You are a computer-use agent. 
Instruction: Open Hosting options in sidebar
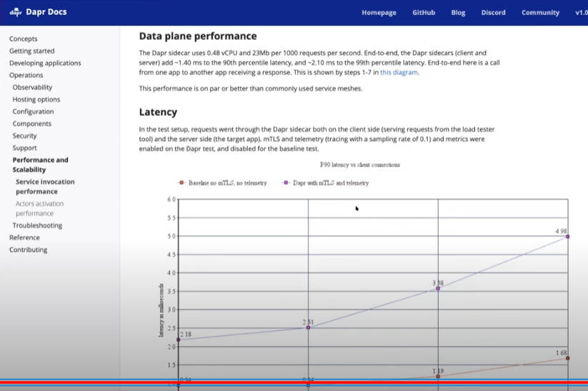coord(36,99)
